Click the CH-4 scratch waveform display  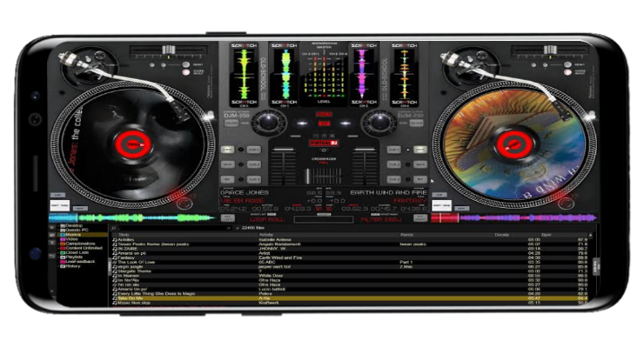(404, 74)
